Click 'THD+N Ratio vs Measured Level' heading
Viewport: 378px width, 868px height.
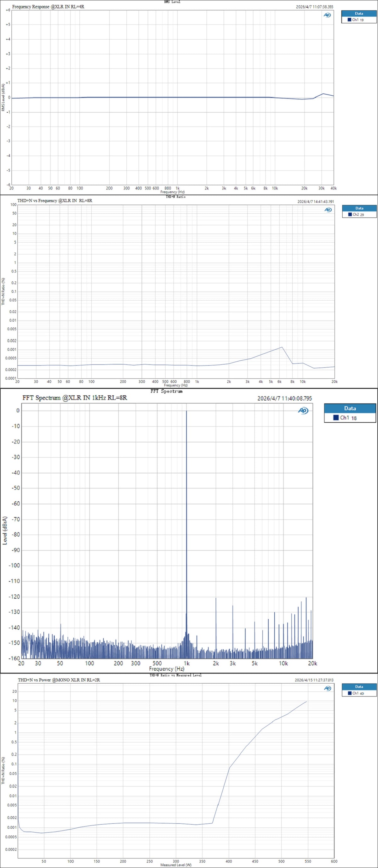point(176,675)
